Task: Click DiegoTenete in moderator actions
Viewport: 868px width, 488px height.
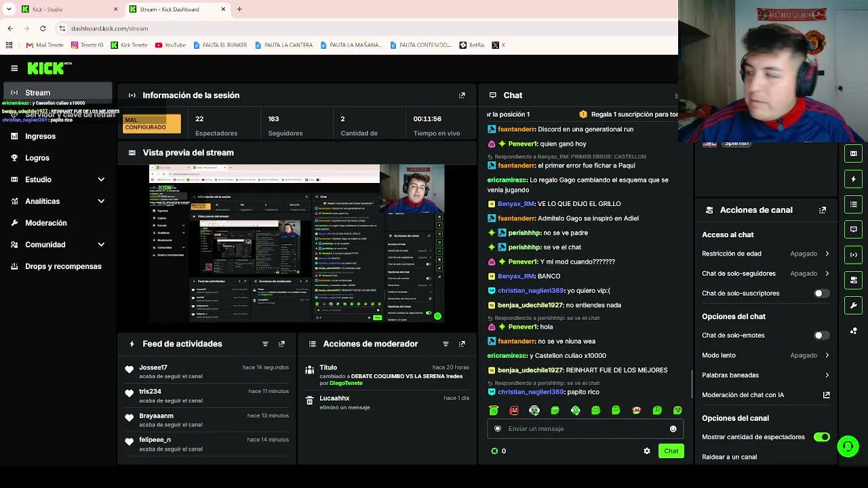Action: 346,384
